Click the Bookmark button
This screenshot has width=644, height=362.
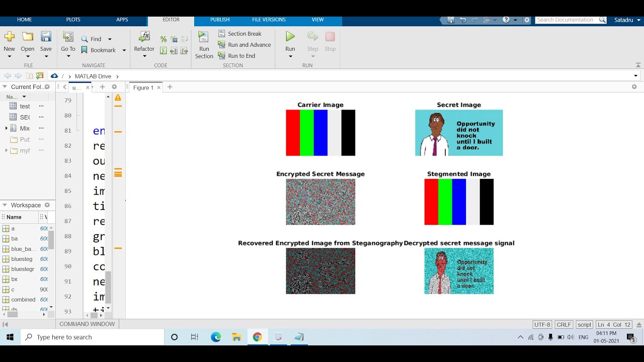click(99, 50)
